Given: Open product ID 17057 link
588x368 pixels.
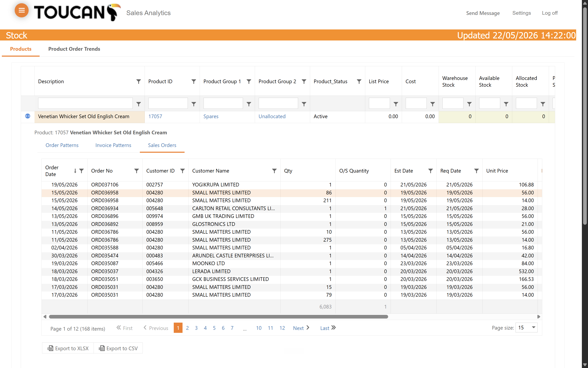Looking at the screenshot, I should (x=155, y=116).
